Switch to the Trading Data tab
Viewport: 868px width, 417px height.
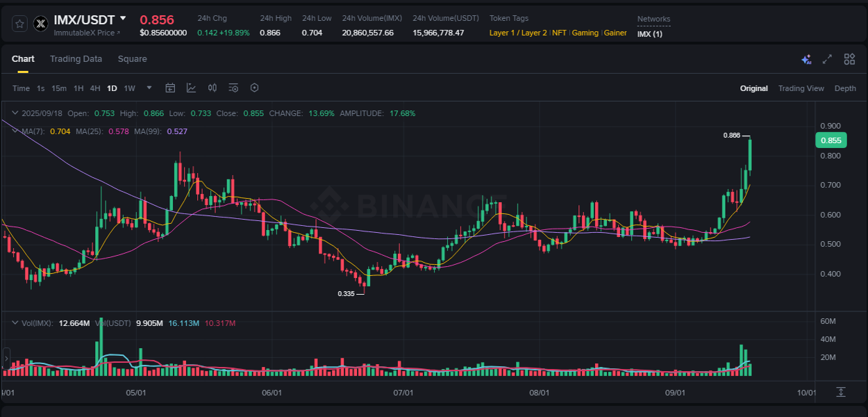[x=76, y=59]
